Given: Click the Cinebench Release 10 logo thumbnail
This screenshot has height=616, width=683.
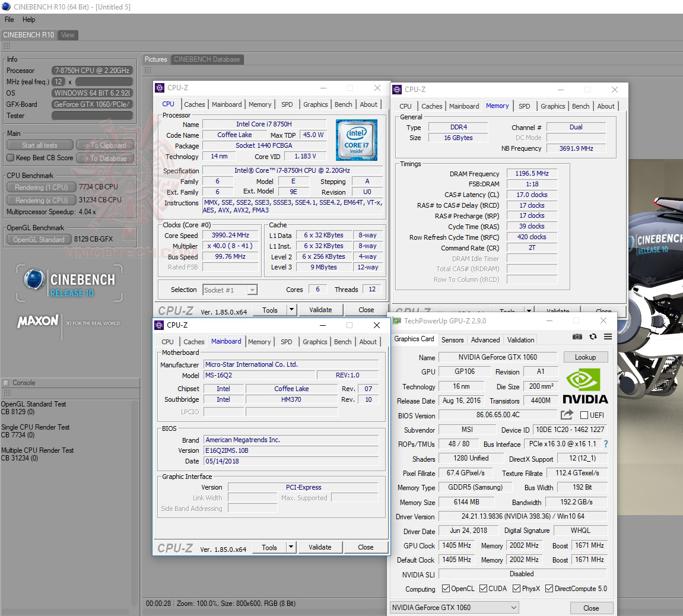Looking at the screenshot, I should coord(69,284).
